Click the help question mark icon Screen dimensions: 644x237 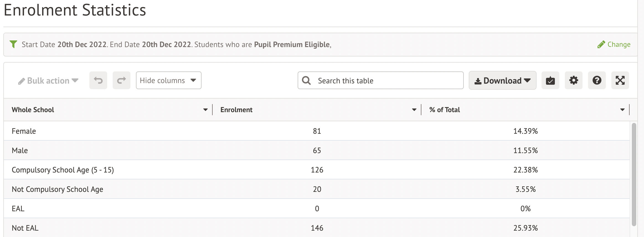(x=597, y=81)
